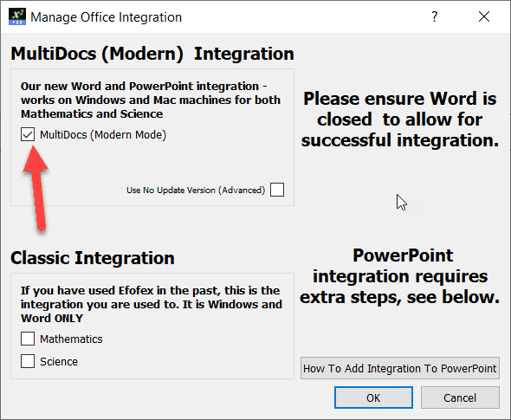Viewport: 511px width, 420px height.
Task: Click the Efofex app icon in title bar
Action: coord(17,17)
